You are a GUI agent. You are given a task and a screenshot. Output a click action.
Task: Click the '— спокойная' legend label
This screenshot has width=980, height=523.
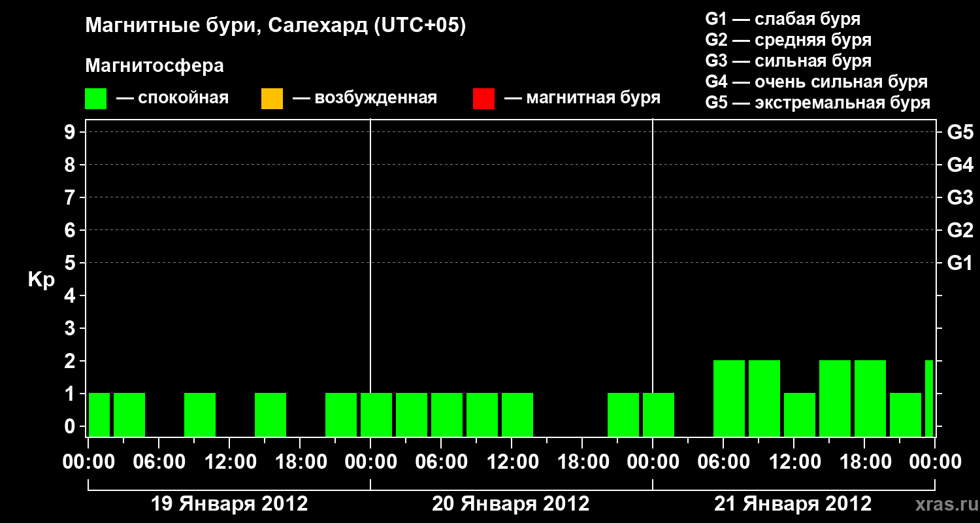(x=172, y=99)
